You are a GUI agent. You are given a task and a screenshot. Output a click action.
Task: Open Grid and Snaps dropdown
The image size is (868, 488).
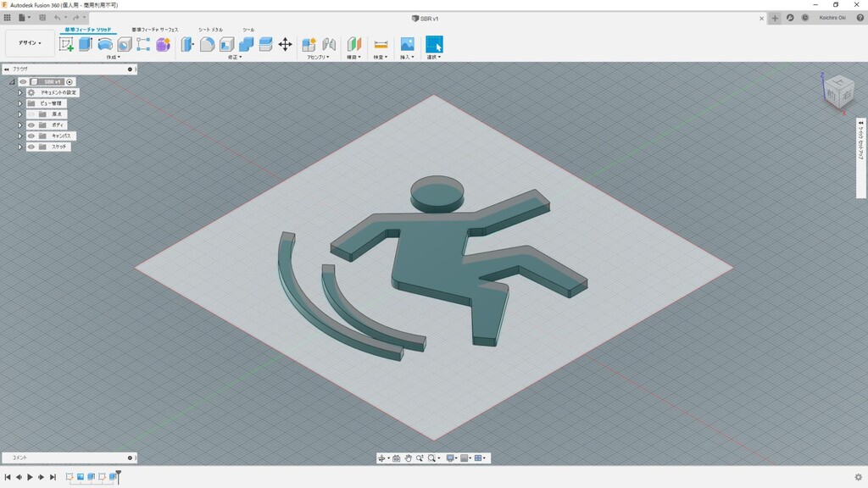pyautogui.click(x=465, y=458)
